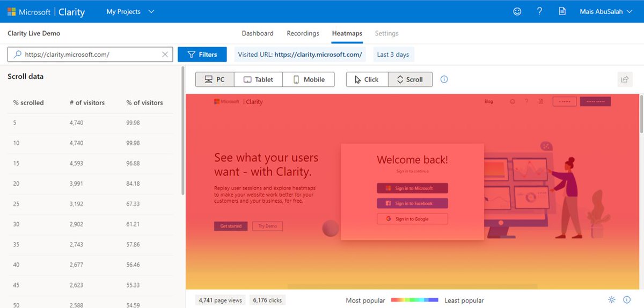Toggle the brightness sun icon
Image resolution: width=644 pixels, height=308 pixels.
pos(612,300)
